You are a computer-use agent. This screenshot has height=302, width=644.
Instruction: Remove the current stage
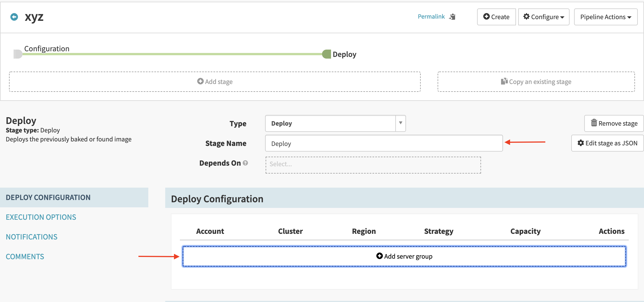pos(614,123)
